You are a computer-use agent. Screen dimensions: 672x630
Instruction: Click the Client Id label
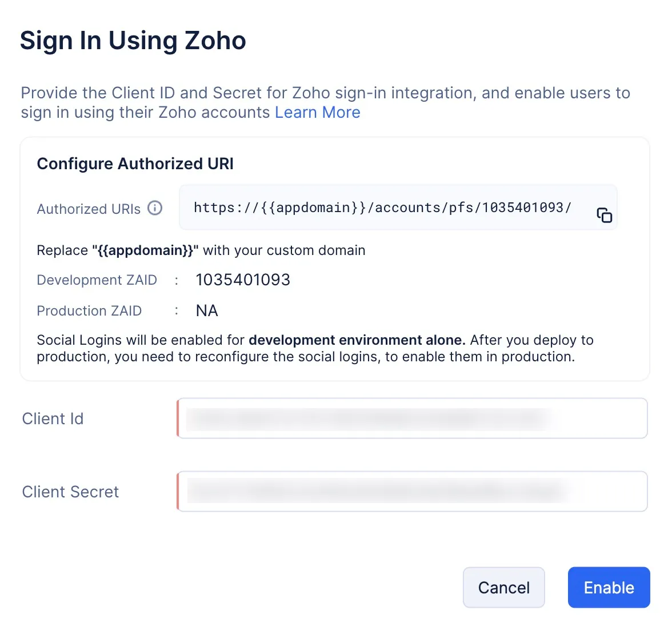click(x=53, y=419)
